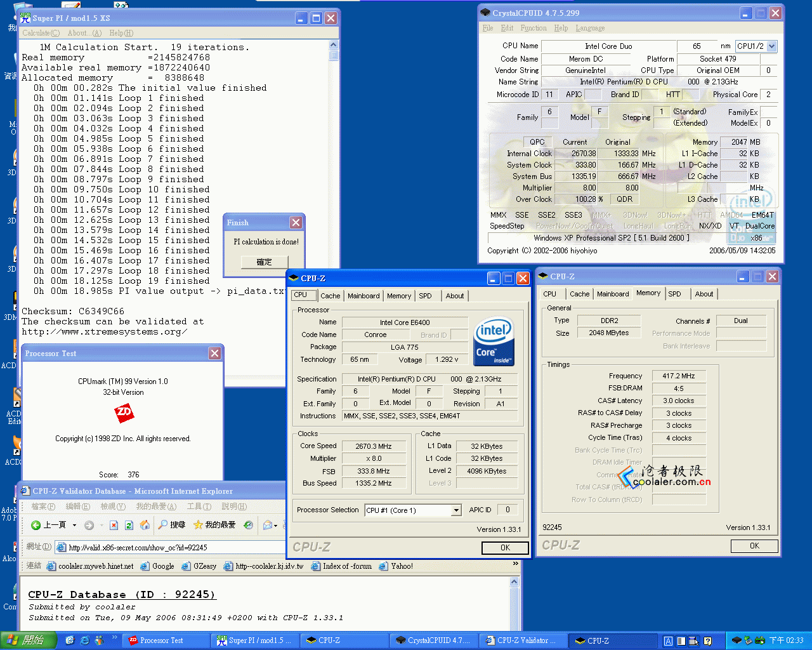Click Core Speed value 2670.3 MHz
This screenshot has width=812, height=650.
point(373,446)
